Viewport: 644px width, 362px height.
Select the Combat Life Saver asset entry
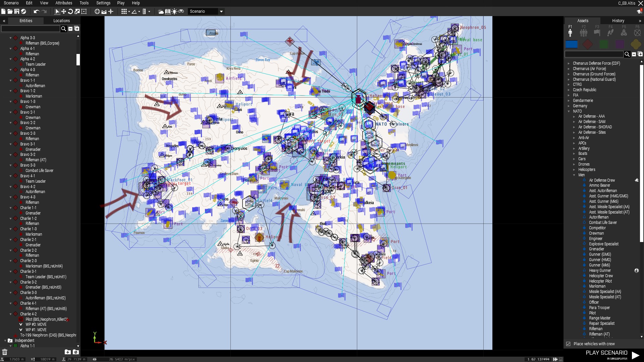[603, 223]
